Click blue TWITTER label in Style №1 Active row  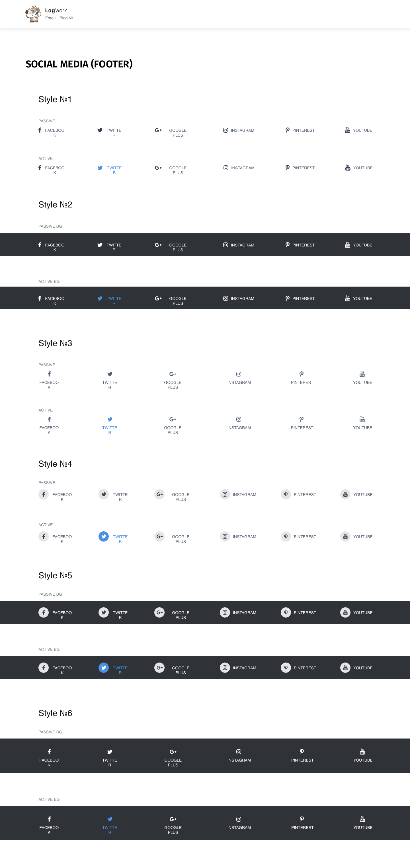tap(114, 170)
